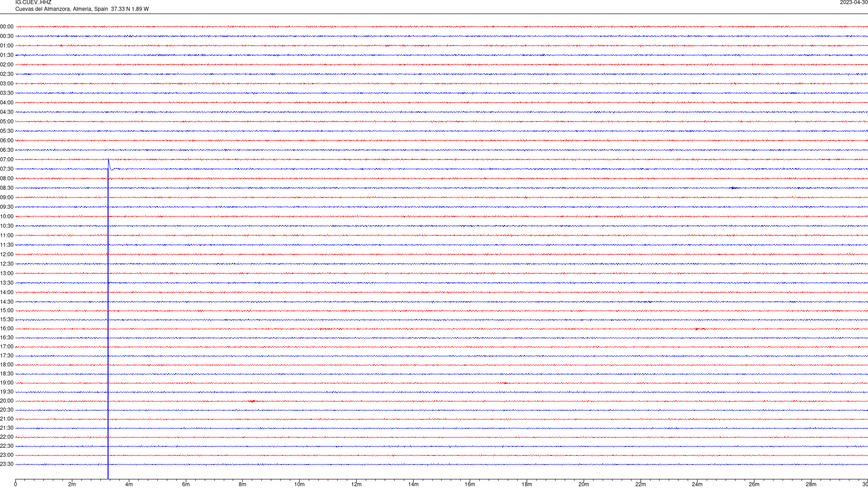The height and width of the screenshot is (488, 868).
Task: Select the 23:30 trace time label
Action: tap(7, 464)
